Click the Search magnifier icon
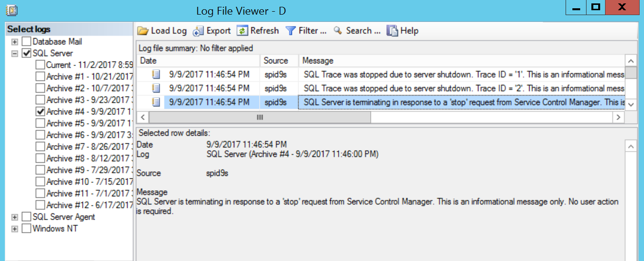644x261 pixels. pos(338,31)
